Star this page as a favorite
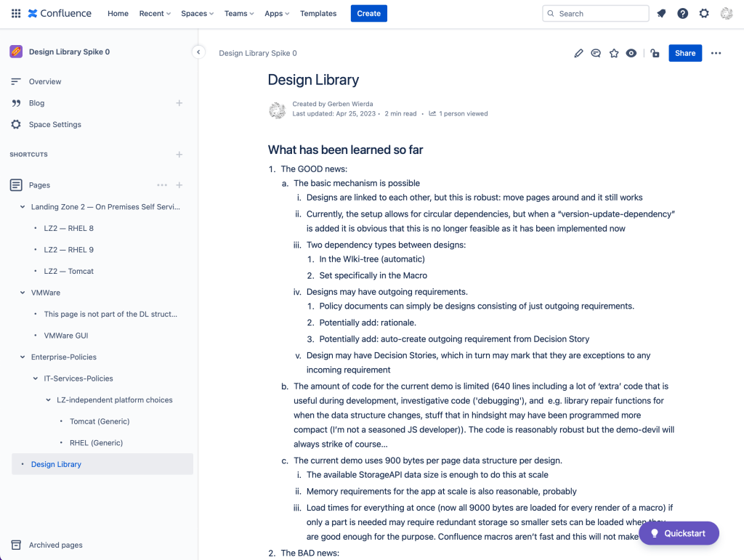The height and width of the screenshot is (560, 744). tap(614, 53)
